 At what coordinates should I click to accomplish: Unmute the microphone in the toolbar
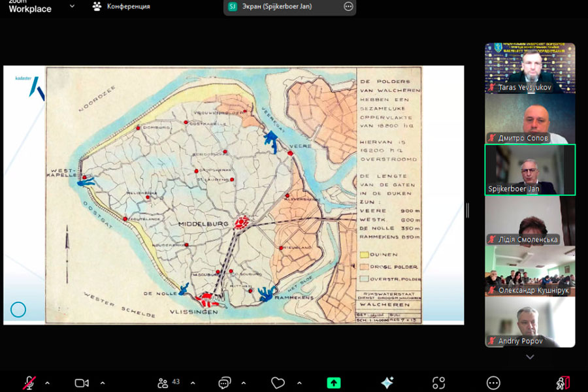[x=29, y=383]
